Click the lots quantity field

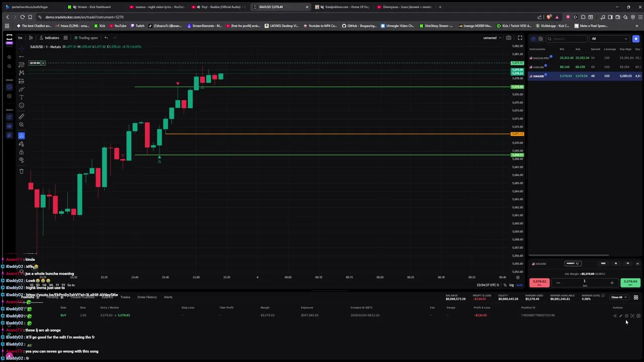[x=585, y=283]
